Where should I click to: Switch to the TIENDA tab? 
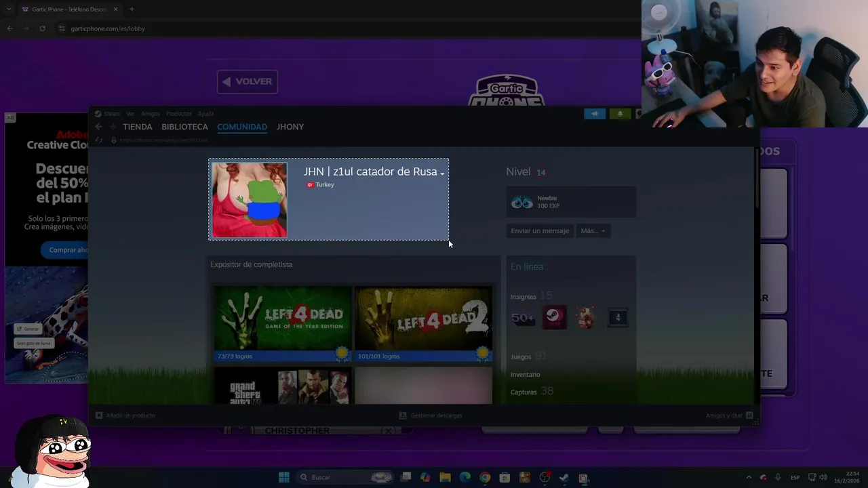point(138,127)
